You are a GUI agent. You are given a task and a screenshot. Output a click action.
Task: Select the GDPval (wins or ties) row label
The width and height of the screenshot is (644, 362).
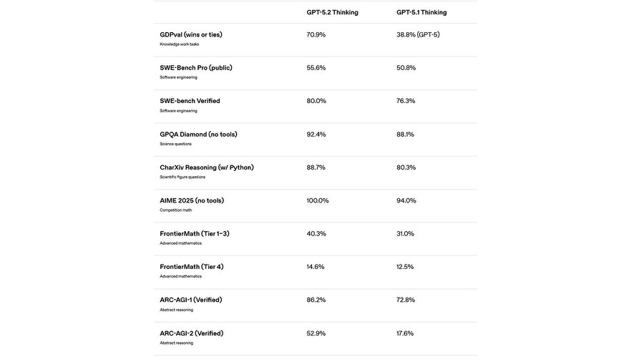(191, 34)
